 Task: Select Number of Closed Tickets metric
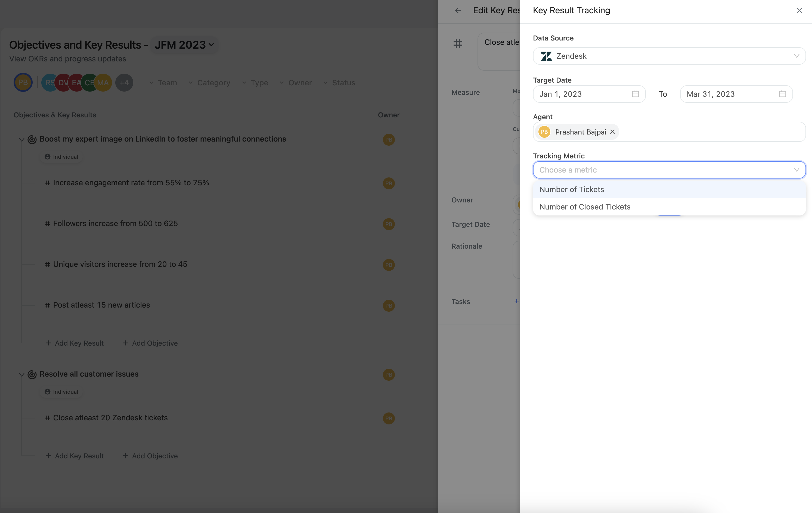669,207
